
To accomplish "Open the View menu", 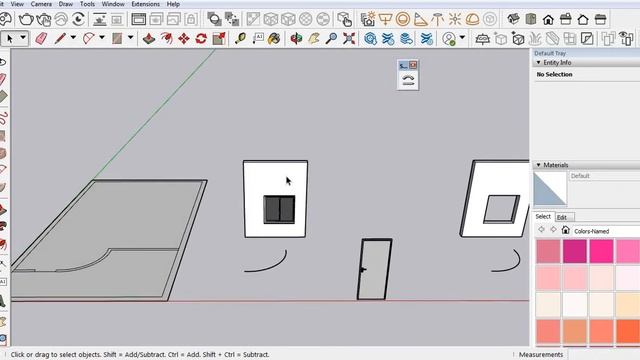I will [17, 4].
